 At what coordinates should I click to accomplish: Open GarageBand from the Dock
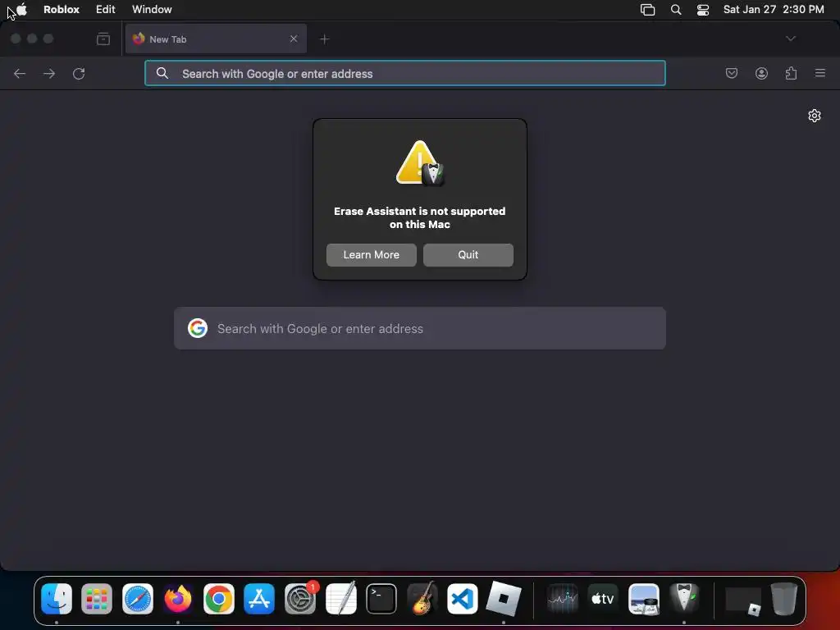tap(422, 599)
